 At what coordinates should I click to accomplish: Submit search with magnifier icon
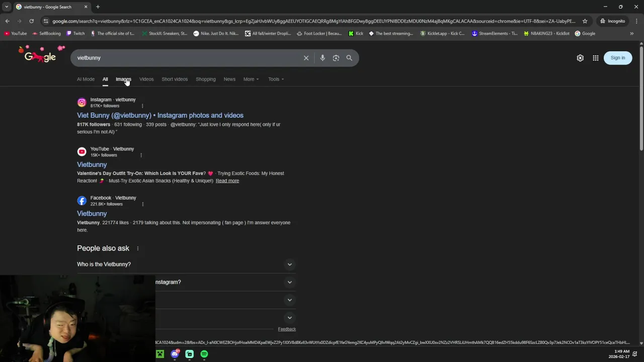[349, 58]
